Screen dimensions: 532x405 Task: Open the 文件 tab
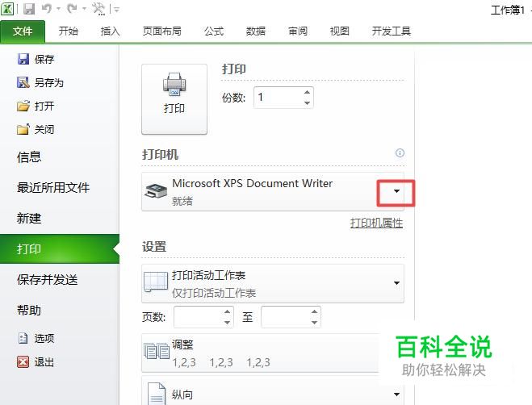[x=23, y=31]
